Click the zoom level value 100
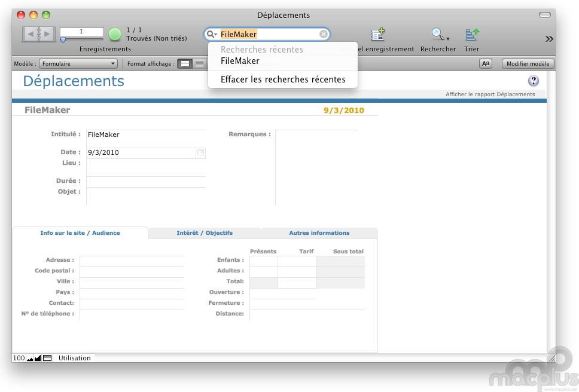The height and width of the screenshot is (392, 579). pyautogui.click(x=19, y=358)
